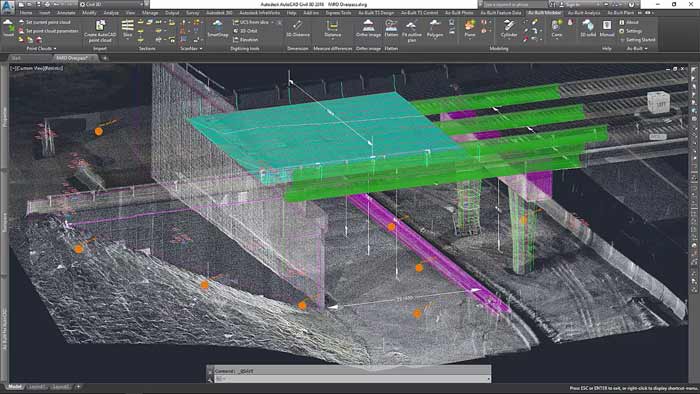Viewport: 700px width, 394px height.
Task: Open the Analyze ribbon tab
Action: (111, 13)
